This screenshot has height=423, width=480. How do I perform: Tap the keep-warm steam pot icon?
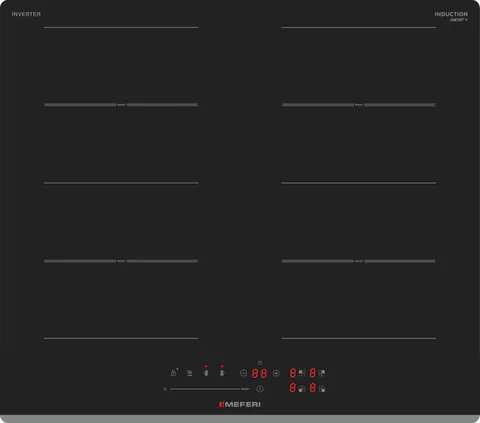coord(189,373)
